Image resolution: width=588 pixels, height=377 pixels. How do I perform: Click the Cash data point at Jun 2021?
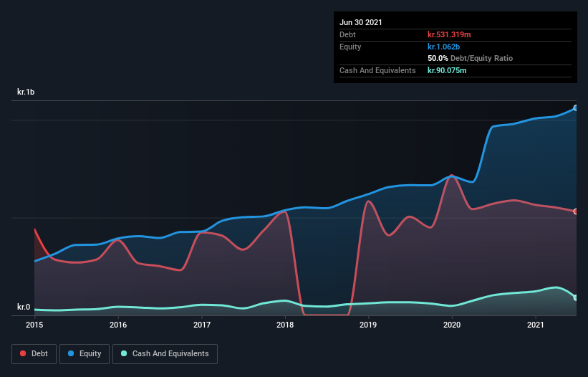point(576,298)
